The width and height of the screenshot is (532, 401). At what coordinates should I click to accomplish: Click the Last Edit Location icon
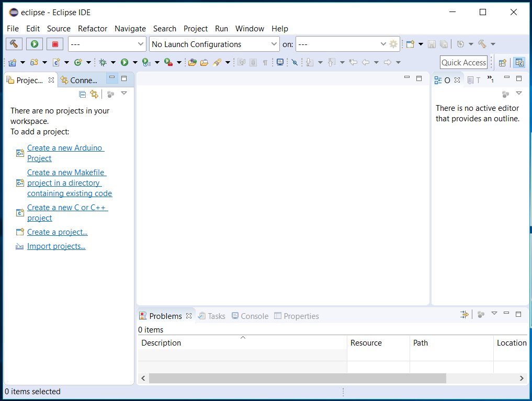click(353, 62)
